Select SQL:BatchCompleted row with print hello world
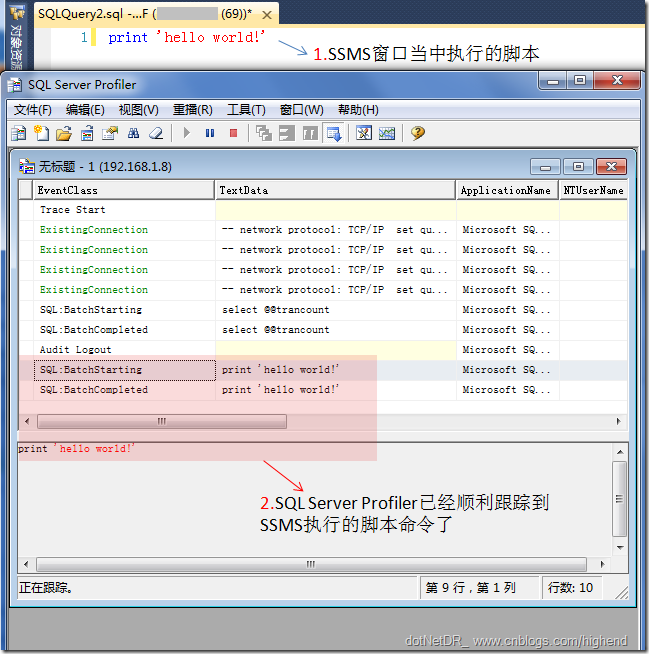The width and height of the screenshot is (649, 654). [323, 390]
